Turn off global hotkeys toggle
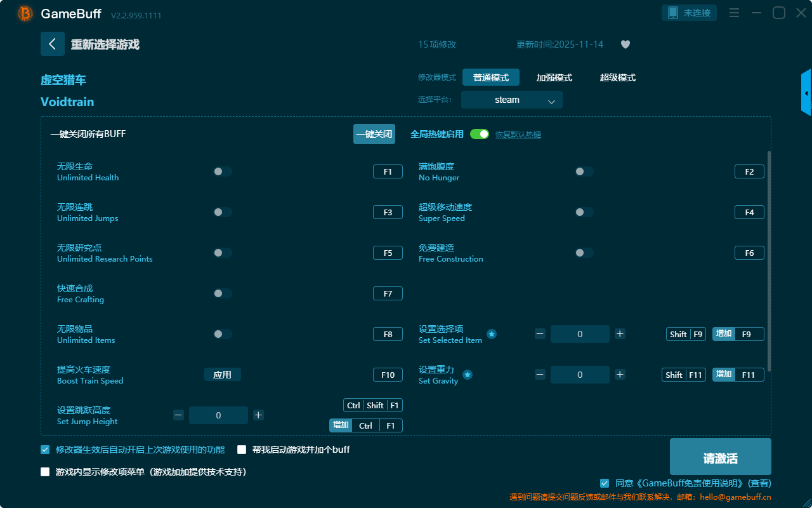This screenshot has width=812, height=508. [x=480, y=134]
